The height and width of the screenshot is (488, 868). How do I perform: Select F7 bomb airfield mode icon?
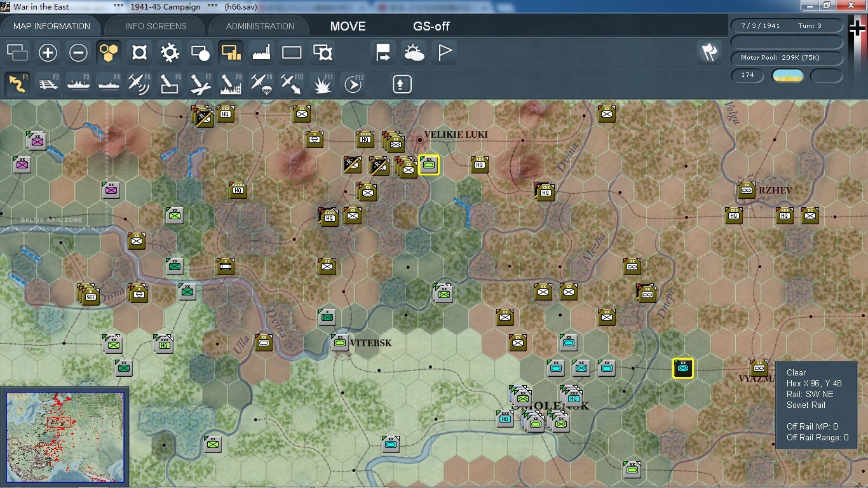coord(200,84)
